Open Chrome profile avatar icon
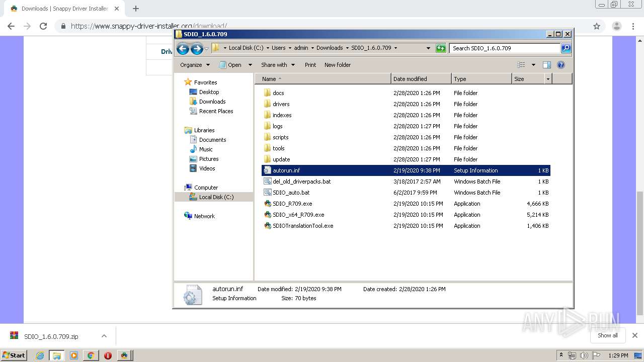The height and width of the screenshot is (362, 644). (x=616, y=26)
